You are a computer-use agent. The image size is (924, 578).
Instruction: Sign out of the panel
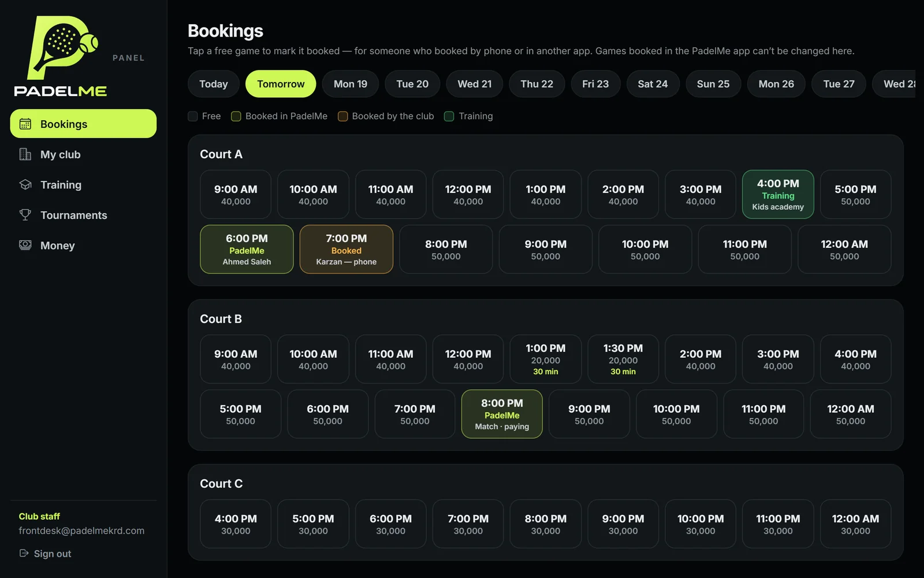tap(45, 553)
